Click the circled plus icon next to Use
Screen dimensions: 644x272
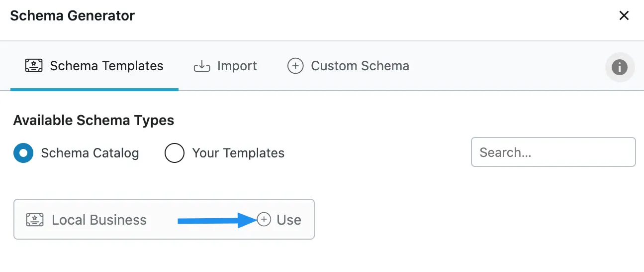coord(264,219)
